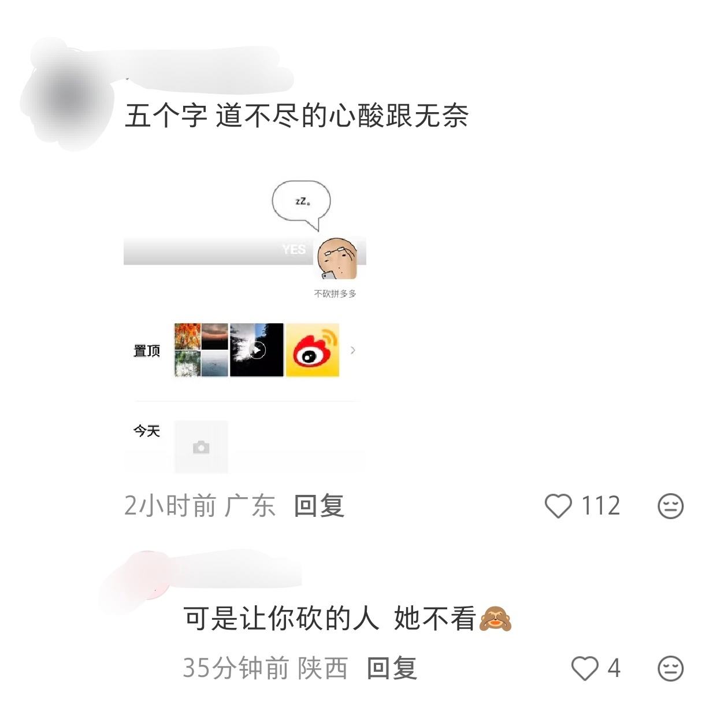Image resolution: width=728 pixels, height=703 pixels.
Task: Reply to the 陕西 comment
Action: tap(392, 668)
